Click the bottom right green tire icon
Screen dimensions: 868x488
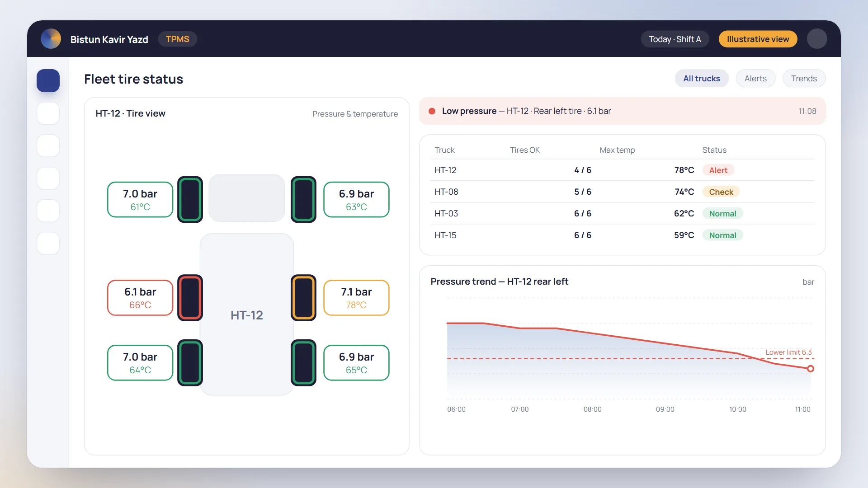[303, 362]
